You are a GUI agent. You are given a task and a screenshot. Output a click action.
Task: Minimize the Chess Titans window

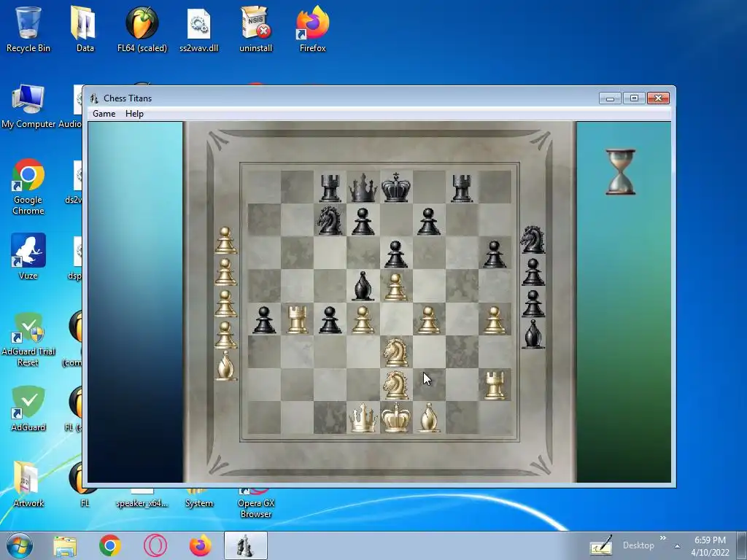click(x=610, y=98)
